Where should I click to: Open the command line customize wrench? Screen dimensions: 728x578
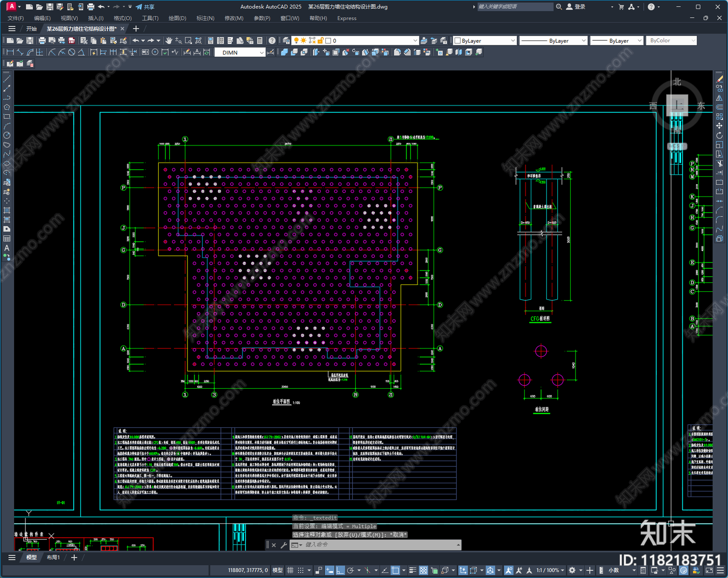[284, 545]
